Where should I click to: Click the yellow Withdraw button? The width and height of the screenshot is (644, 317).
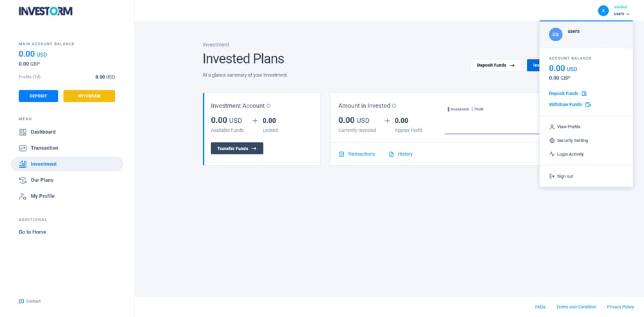click(x=89, y=96)
